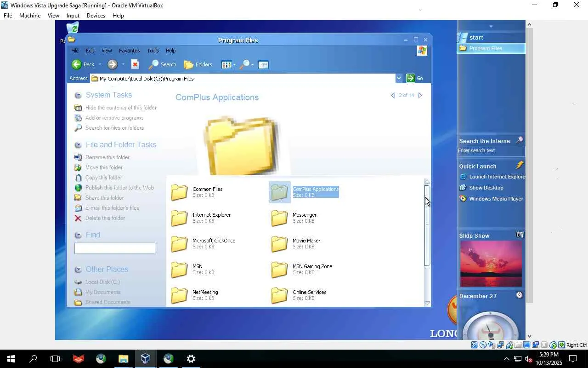The width and height of the screenshot is (588, 368).
Task: Select the Messenger folder icon
Action: click(279, 218)
